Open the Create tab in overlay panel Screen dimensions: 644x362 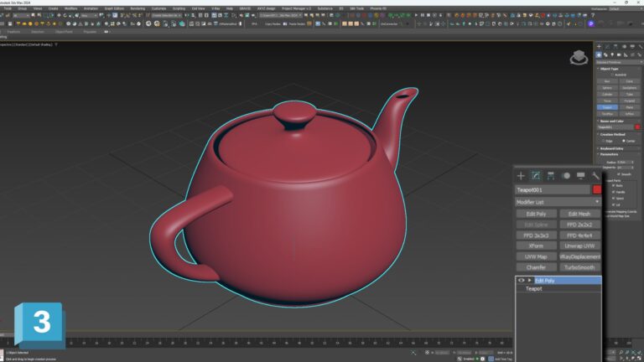pos(521,176)
